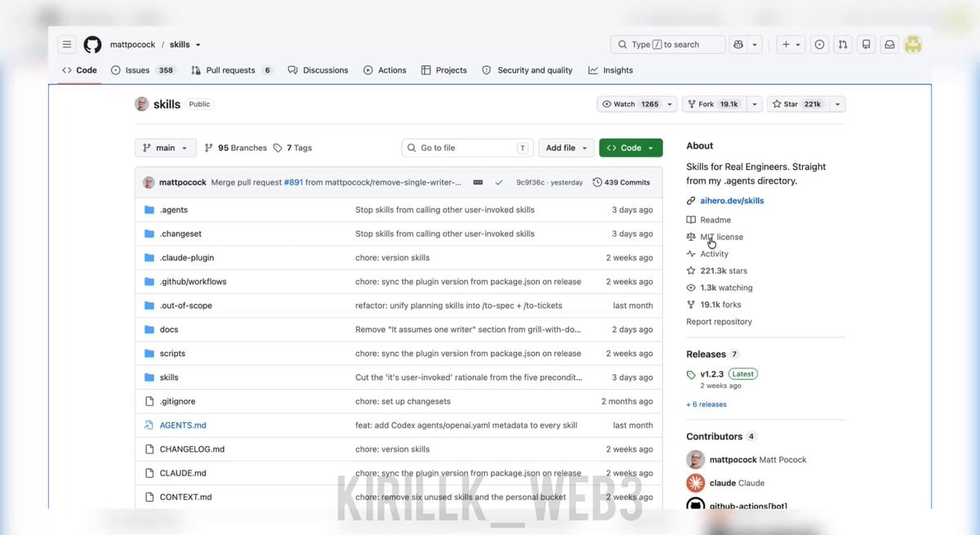Open the CONTEXT.md file
980x535 pixels.
point(185,497)
